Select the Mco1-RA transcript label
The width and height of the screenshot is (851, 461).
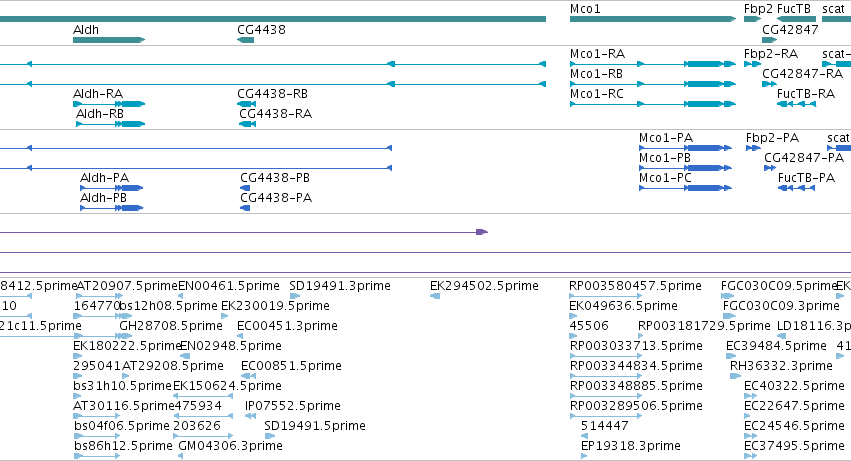click(x=598, y=54)
